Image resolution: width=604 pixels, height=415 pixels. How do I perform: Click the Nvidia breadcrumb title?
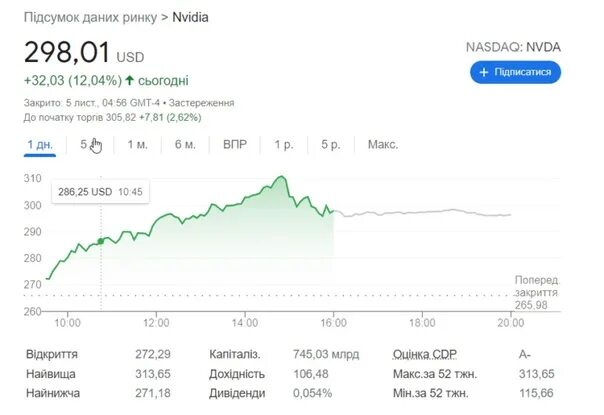[x=191, y=18]
